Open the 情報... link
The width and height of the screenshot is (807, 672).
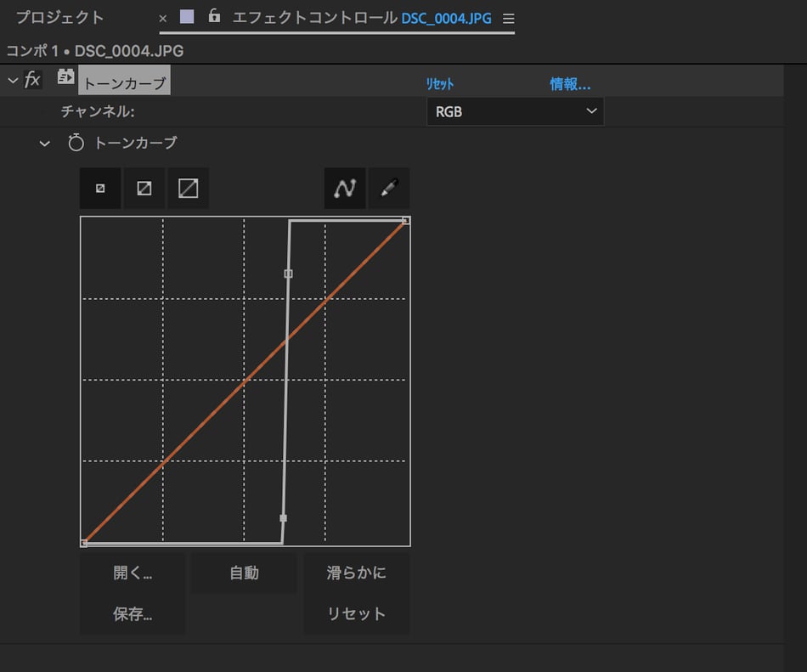570,84
